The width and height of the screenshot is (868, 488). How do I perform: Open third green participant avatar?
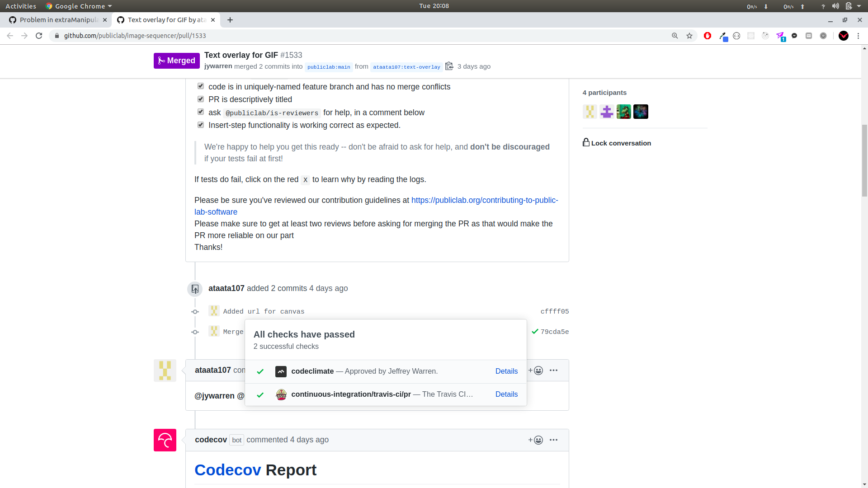click(x=624, y=112)
